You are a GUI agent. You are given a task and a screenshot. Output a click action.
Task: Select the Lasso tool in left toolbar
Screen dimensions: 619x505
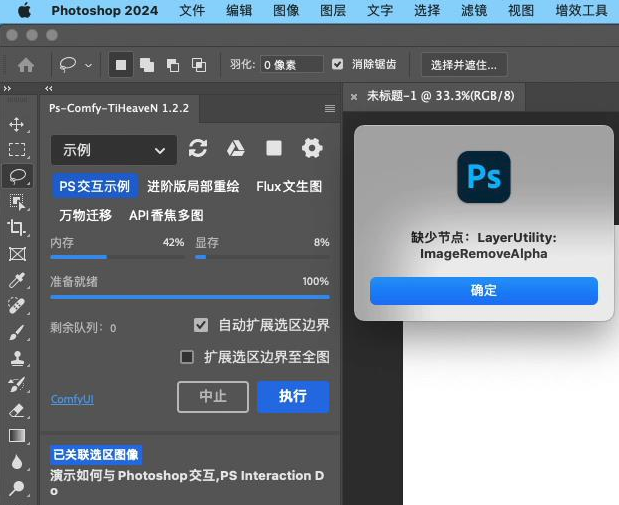click(x=17, y=176)
